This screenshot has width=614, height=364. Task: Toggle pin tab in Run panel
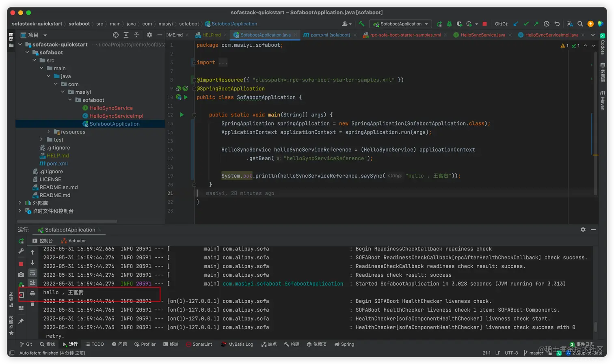click(21, 321)
